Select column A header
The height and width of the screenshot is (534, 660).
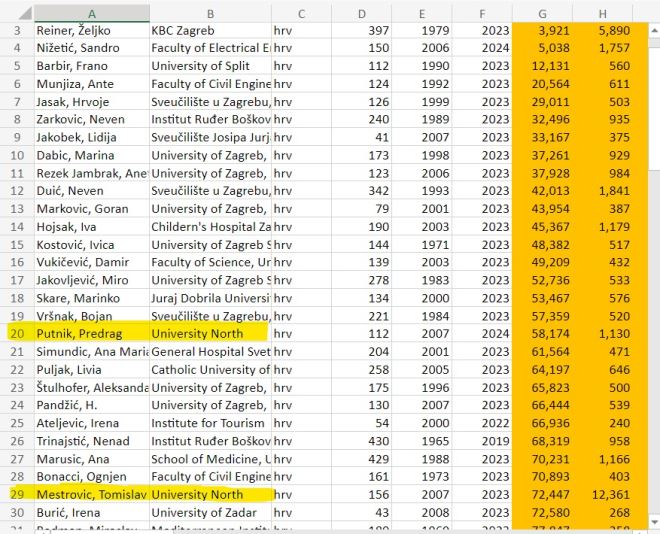[91, 13]
